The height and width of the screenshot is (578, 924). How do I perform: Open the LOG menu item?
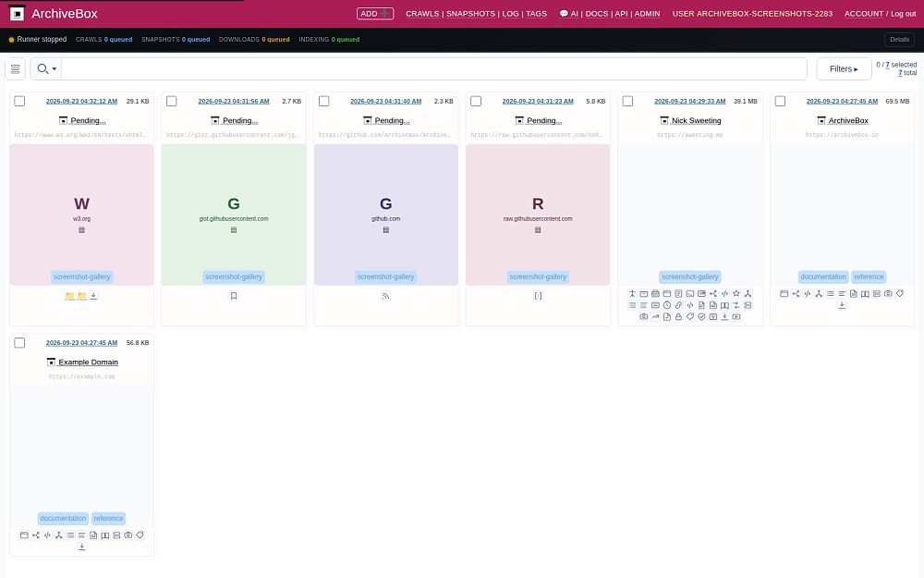point(510,14)
